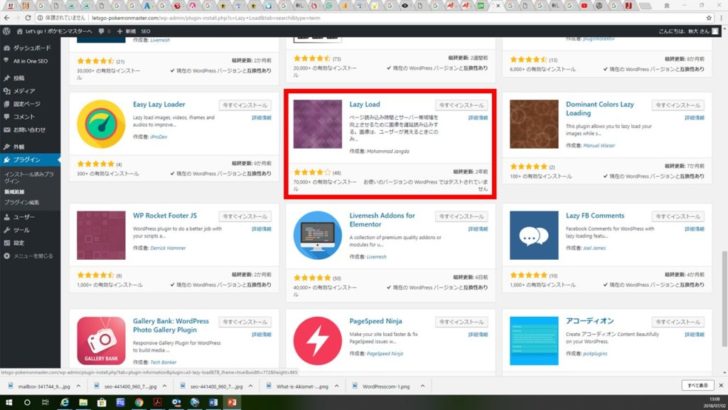The height and width of the screenshot is (410, 728).
Task: Open SEO menu in admin bar
Action: click(x=146, y=31)
